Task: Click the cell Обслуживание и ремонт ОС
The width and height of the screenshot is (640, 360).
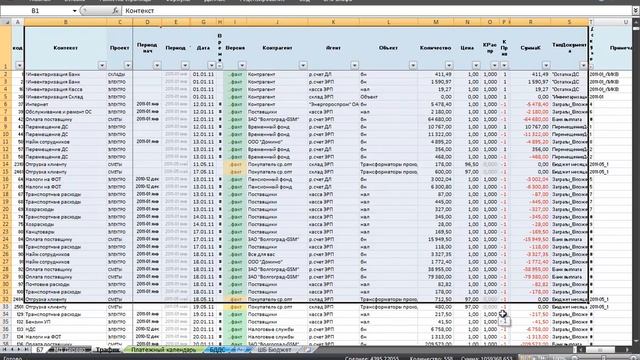Action: tap(66, 112)
